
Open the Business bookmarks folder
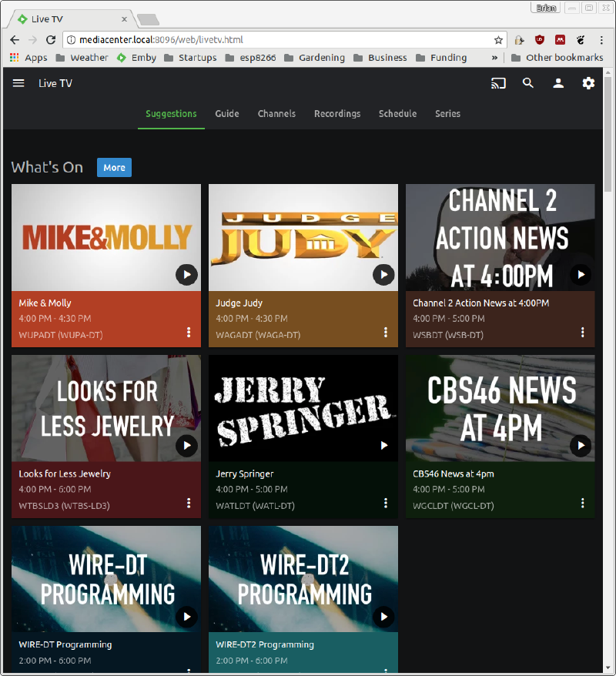pos(380,57)
